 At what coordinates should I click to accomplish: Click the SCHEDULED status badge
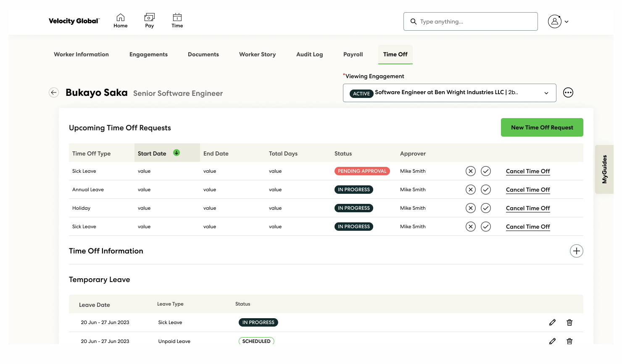pyautogui.click(x=256, y=341)
